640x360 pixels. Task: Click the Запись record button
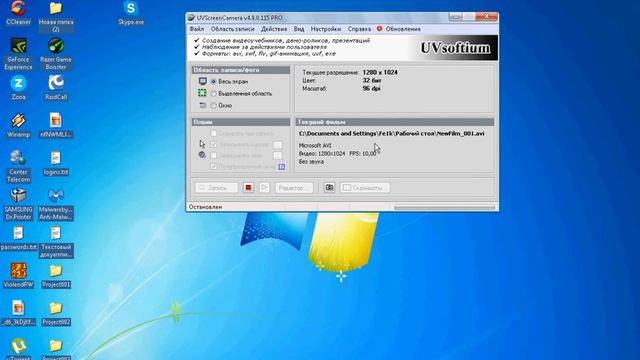216,188
